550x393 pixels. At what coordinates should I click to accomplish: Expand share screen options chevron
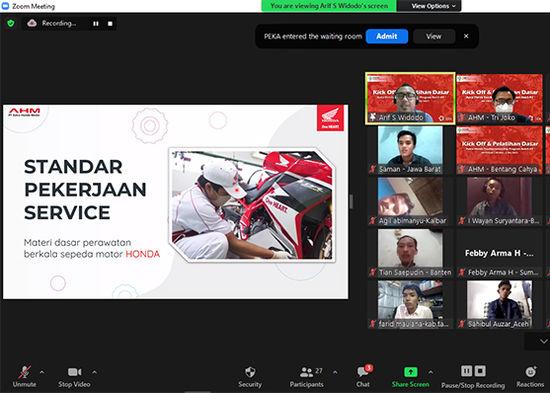pos(431,372)
